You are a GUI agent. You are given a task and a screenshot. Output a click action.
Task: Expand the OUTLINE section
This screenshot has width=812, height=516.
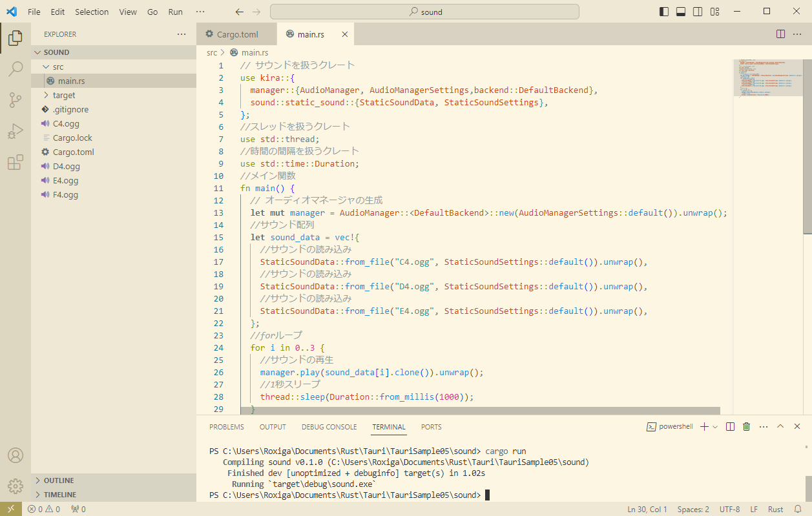pos(59,480)
